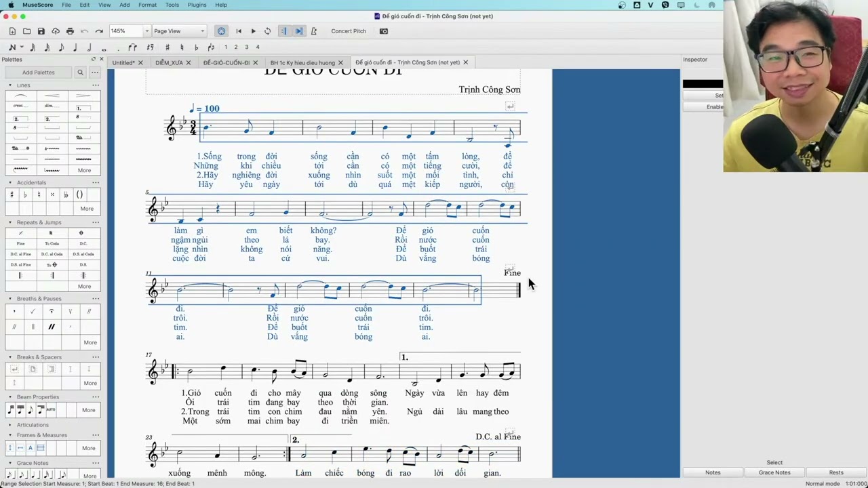Screen dimensions: 868x488
Task: Add a sharp accidental from the note toolbar
Action: coord(167,47)
